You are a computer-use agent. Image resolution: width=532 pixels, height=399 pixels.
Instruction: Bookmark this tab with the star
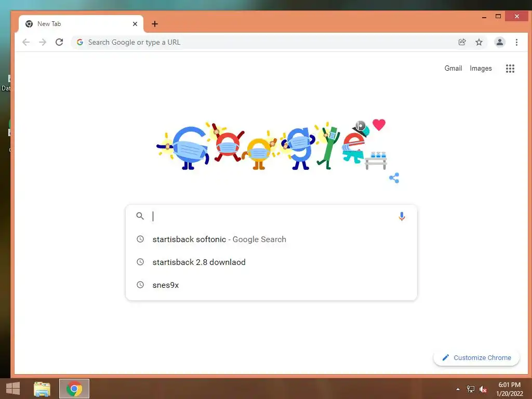(x=478, y=42)
